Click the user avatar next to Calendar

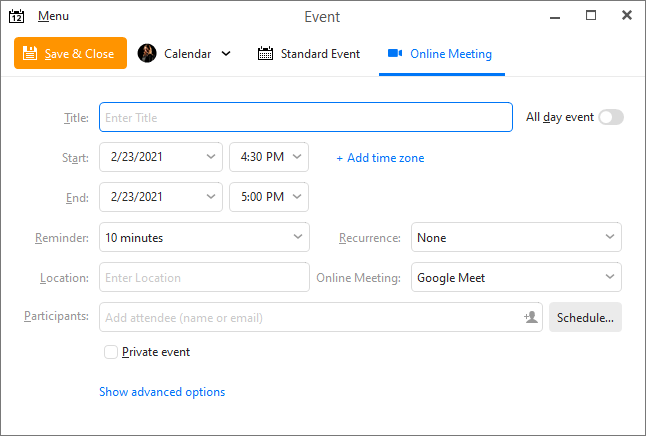click(x=147, y=53)
